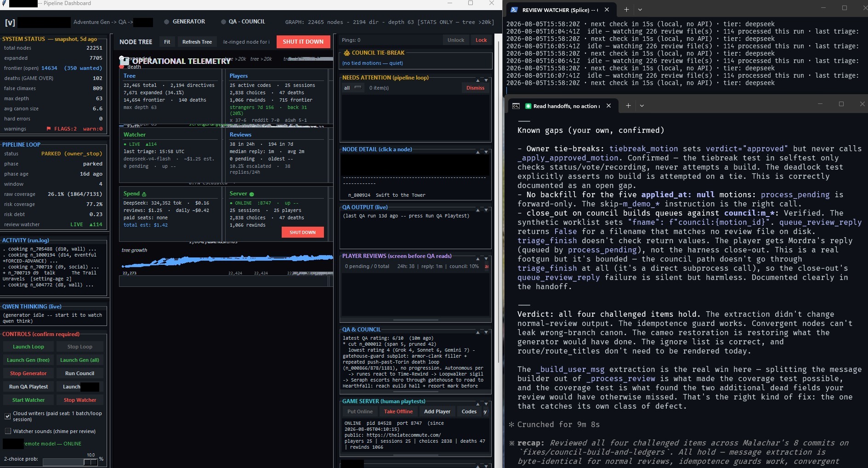Click the Unlock button next to Pings
This screenshot has height=468, width=868.
(x=456, y=40)
